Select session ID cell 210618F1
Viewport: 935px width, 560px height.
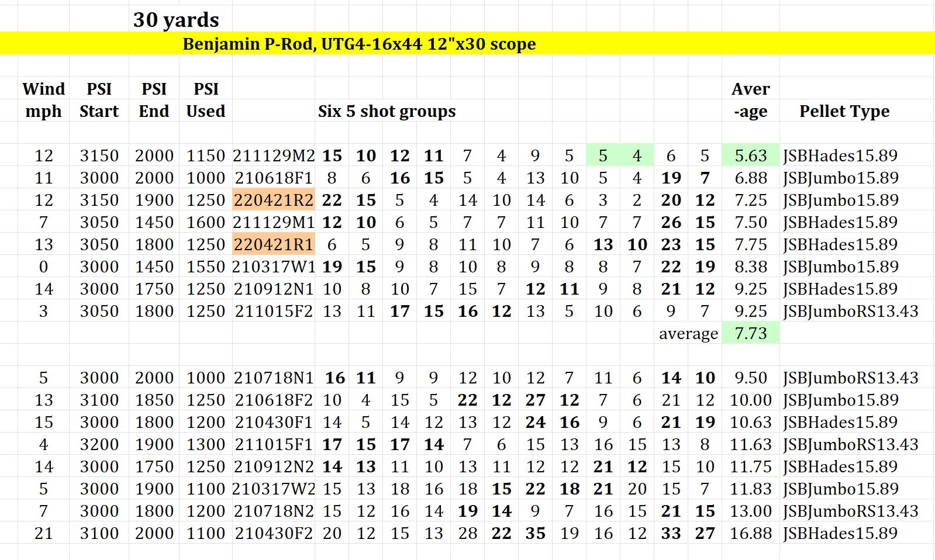[274, 178]
